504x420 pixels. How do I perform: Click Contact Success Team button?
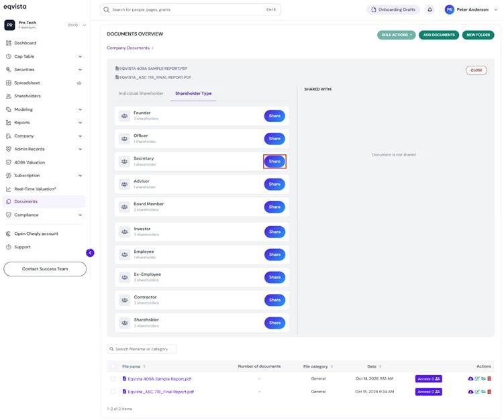pyautogui.click(x=45, y=269)
